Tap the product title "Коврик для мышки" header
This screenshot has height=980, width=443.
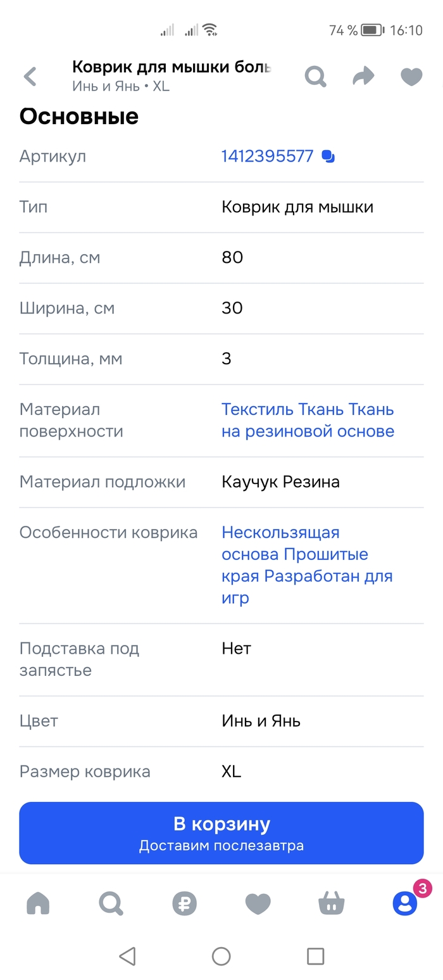pyautogui.click(x=172, y=67)
